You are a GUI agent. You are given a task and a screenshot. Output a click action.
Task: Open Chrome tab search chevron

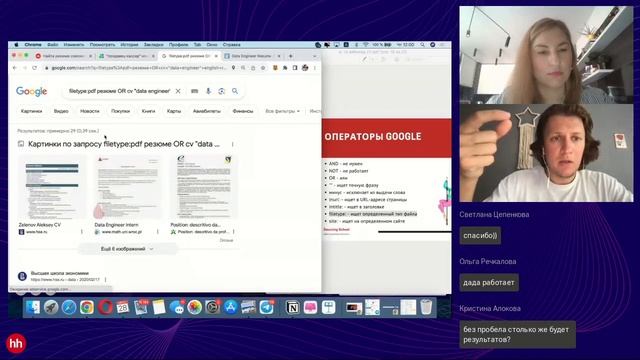tap(314, 56)
